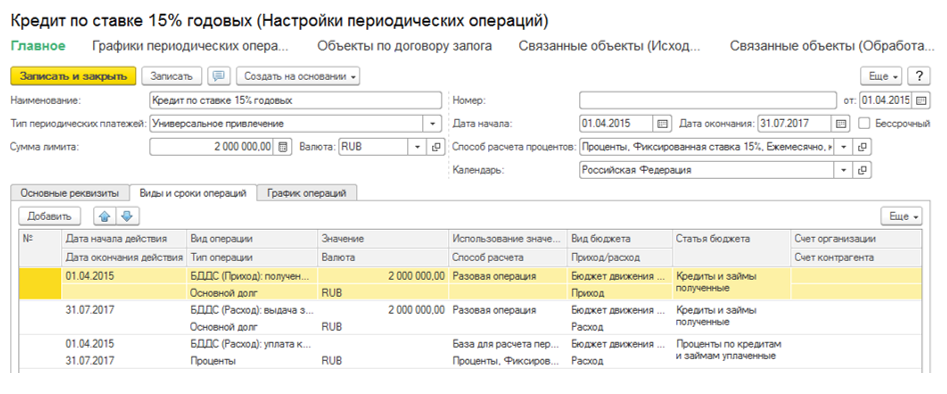Open Связанные объекты (Исход... section
Screen dimensions: 947x394
coord(610,46)
